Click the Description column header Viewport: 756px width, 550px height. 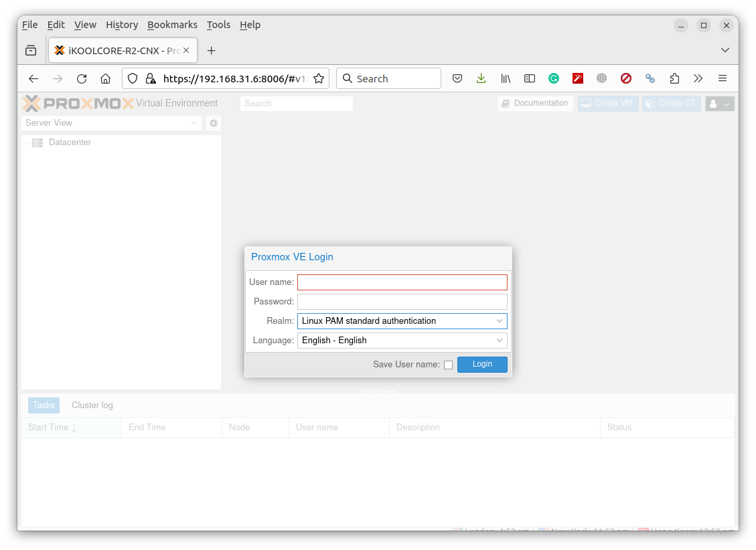[x=495, y=428]
